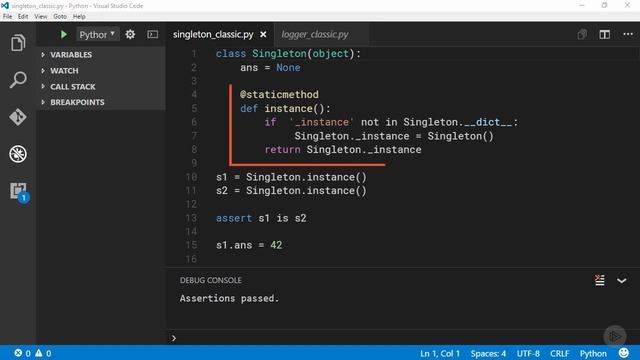This screenshot has height=360, width=640.
Task: Click "s1.ans = 42" code line
Action: tap(249, 245)
